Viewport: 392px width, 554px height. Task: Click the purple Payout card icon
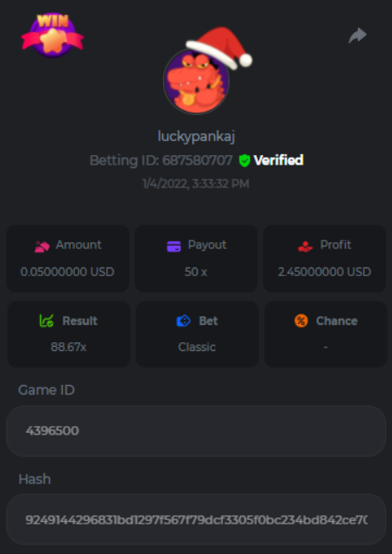pos(173,246)
